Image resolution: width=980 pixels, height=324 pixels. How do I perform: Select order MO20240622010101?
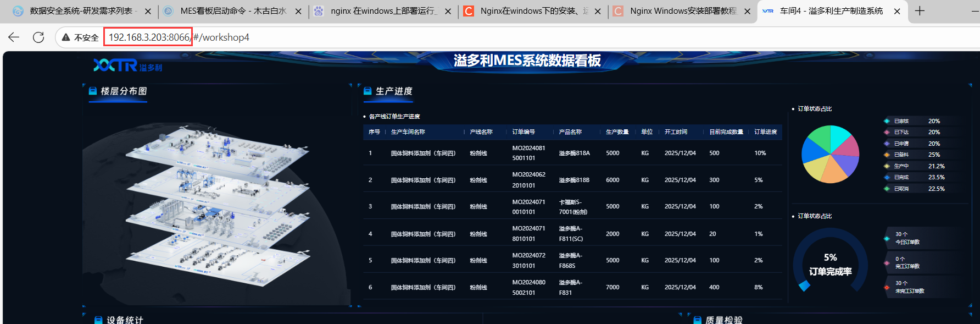coord(529,180)
